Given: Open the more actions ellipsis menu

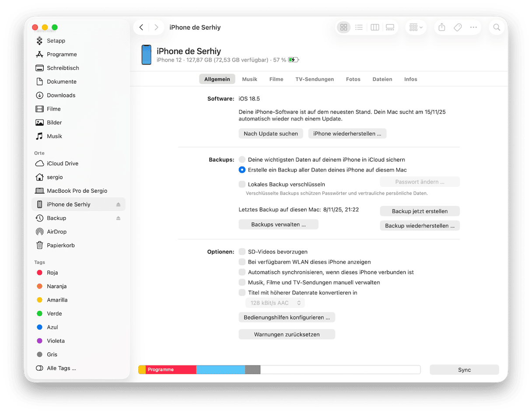Looking at the screenshot, I should tap(473, 28).
